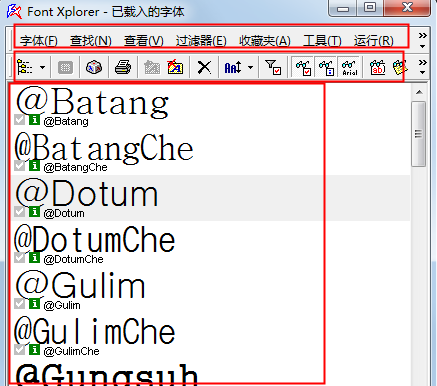Select the large @DotumChe font preview
The height and width of the screenshot is (386, 437).
(x=95, y=239)
